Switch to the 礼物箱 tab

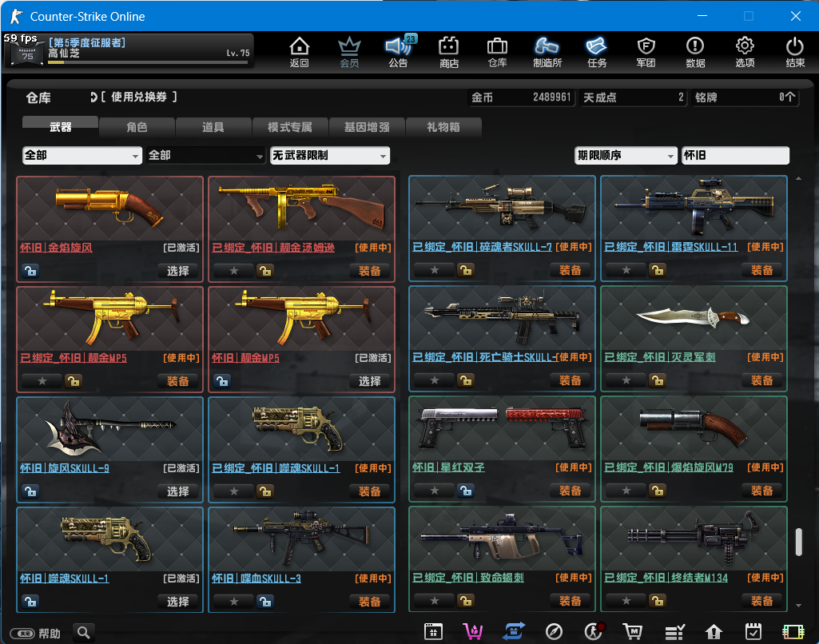[x=443, y=126]
